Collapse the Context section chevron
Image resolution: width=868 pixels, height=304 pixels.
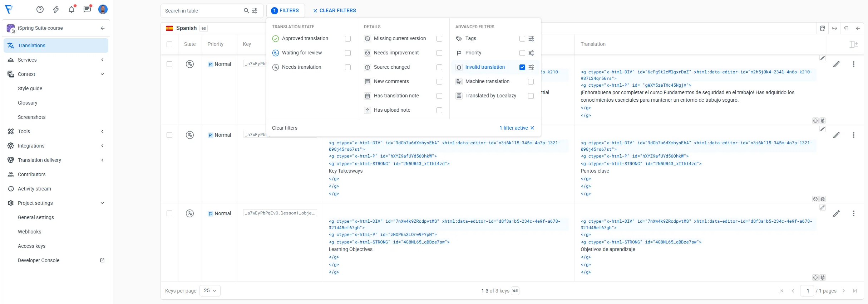(102, 74)
